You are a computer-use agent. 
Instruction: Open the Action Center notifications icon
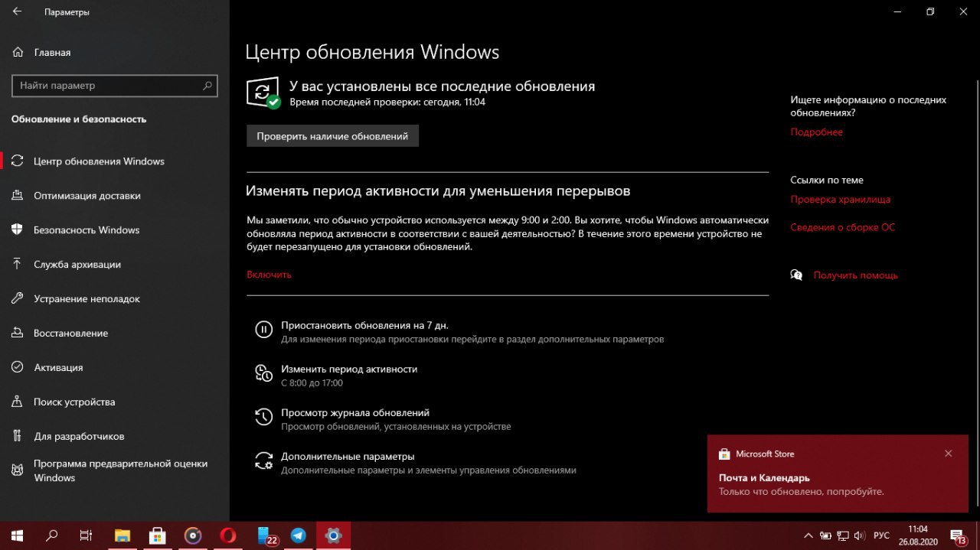pyautogui.click(x=958, y=535)
